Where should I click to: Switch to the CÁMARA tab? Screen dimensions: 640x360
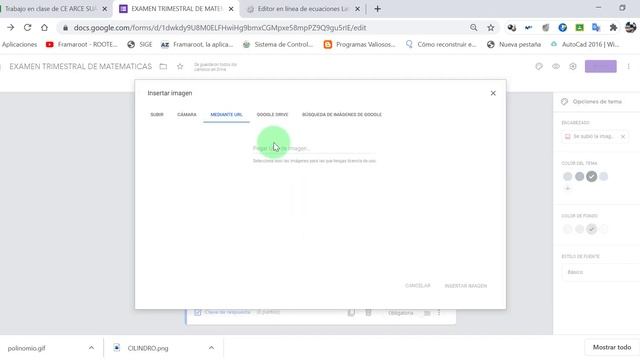click(187, 115)
